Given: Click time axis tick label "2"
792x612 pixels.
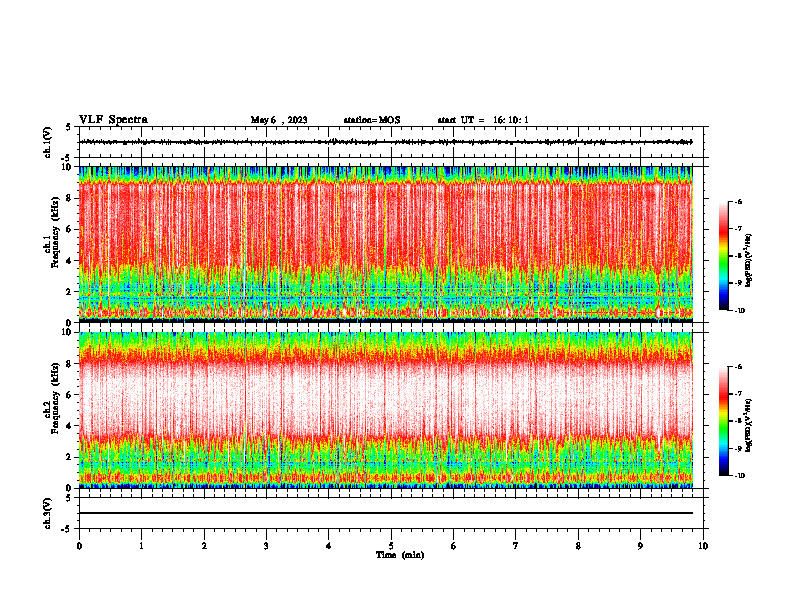Looking at the screenshot, I should (x=204, y=546).
